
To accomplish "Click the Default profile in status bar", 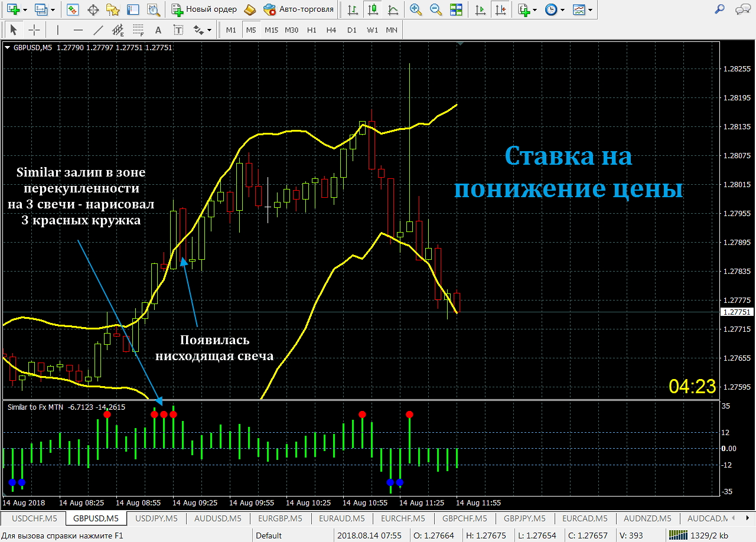I will [269, 536].
